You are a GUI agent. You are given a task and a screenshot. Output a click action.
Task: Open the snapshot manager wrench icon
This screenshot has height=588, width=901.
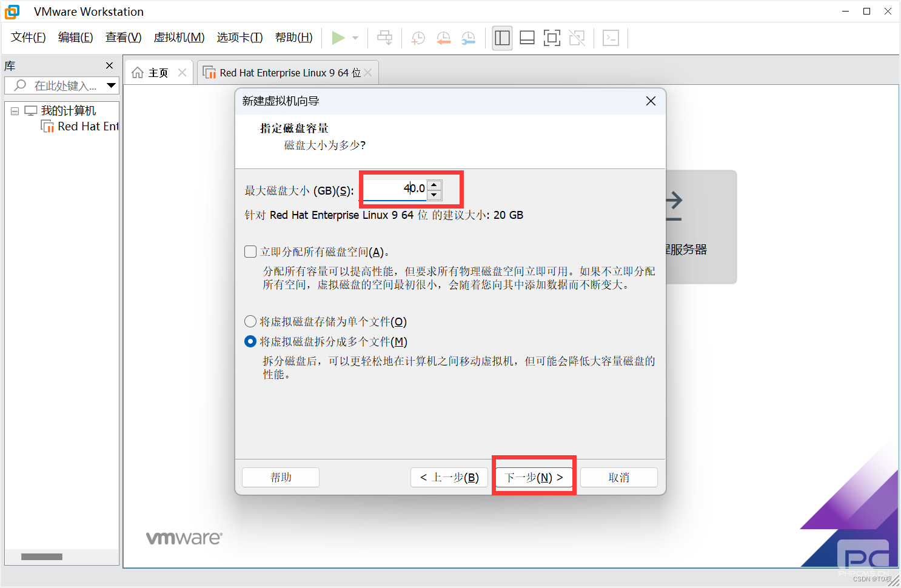point(468,38)
